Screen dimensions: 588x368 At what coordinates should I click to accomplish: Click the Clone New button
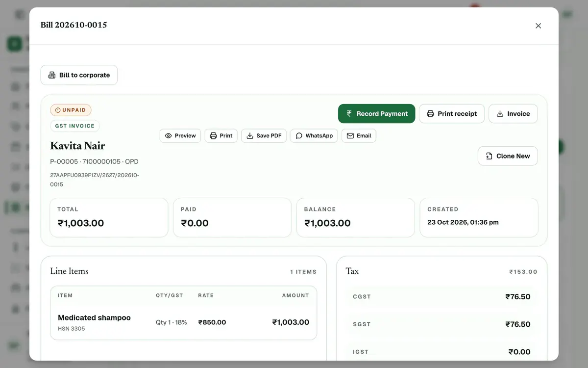(x=508, y=156)
